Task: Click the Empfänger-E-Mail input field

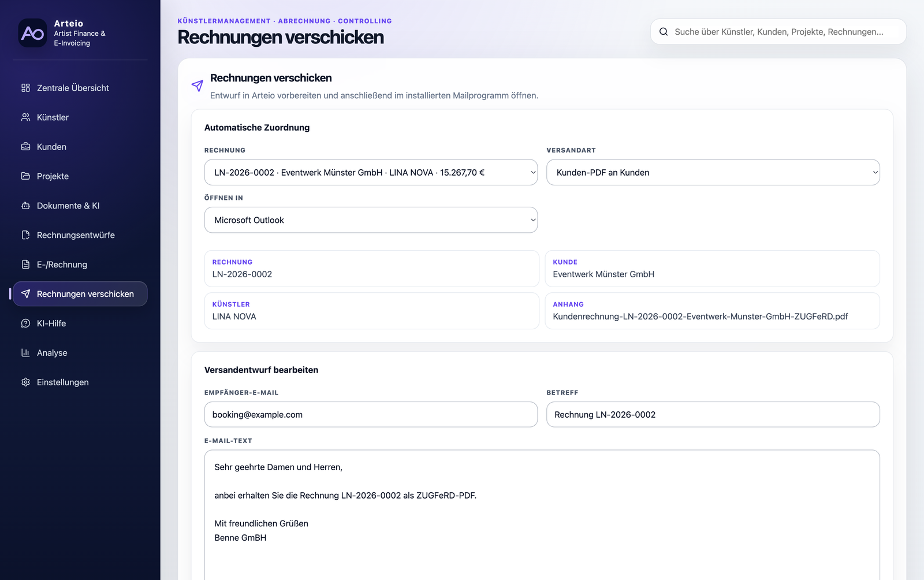Action: tap(371, 415)
